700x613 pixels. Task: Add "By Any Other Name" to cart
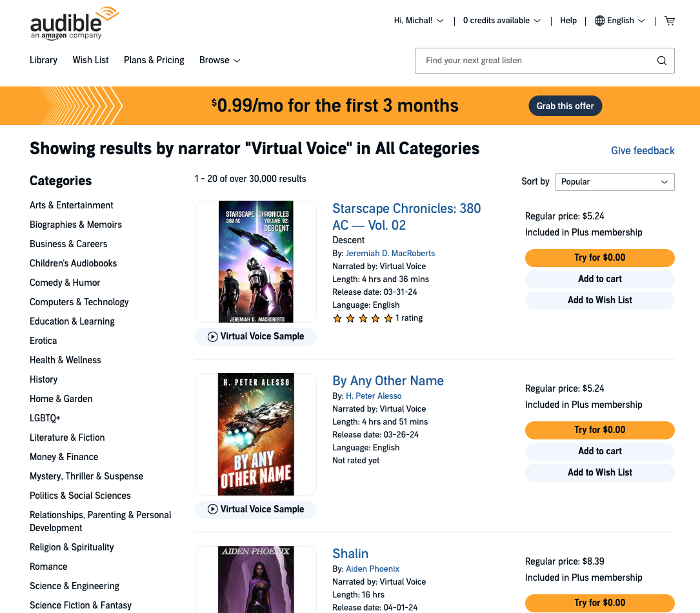click(599, 451)
